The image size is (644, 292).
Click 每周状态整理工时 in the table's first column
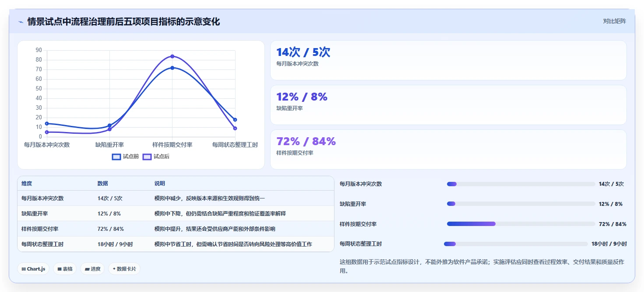pos(42,244)
